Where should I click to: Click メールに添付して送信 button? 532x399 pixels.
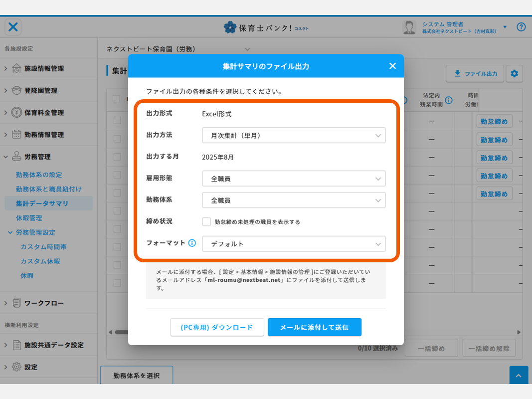tap(314, 327)
